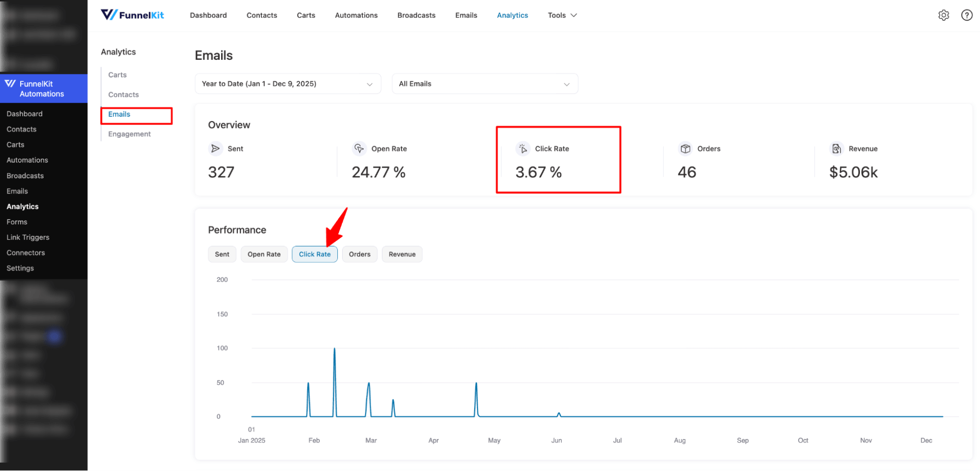Open the Year to Date date range selector
The width and height of the screenshot is (980, 471).
pyautogui.click(x=288, y=83)
